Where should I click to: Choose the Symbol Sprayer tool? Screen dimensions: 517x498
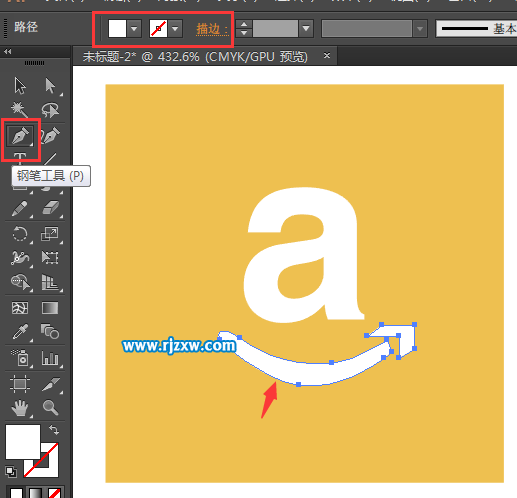pyautogui.click(x=20, y=358)
